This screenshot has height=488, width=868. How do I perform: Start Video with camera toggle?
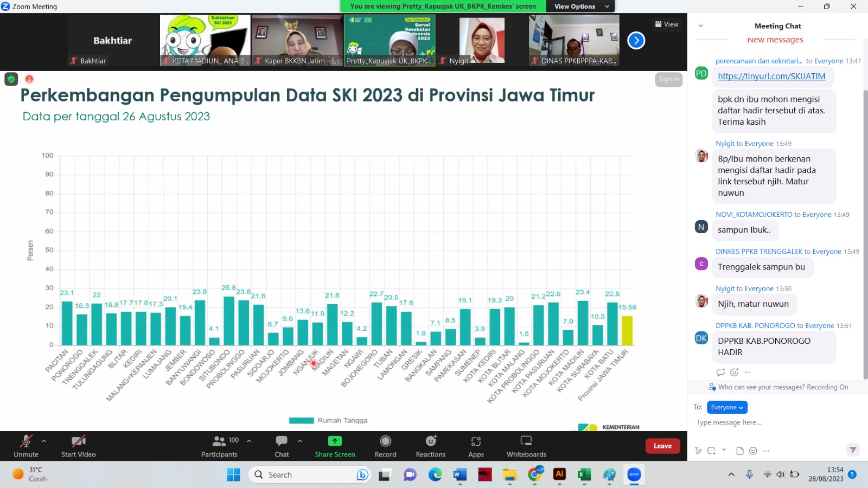[78, 441]
